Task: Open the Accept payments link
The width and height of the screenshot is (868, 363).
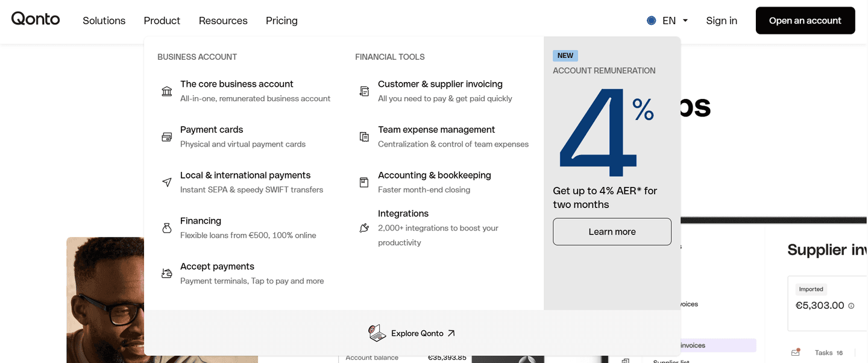Action: (x=217, y=267)
